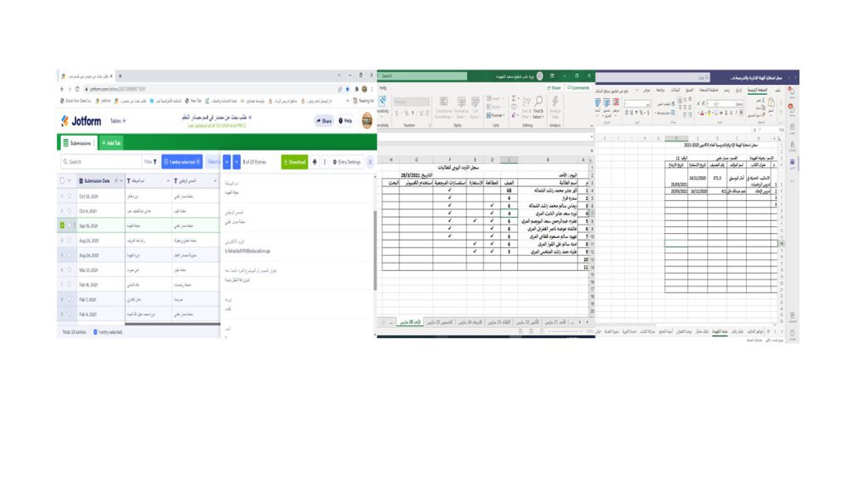Click the Entry Settings gear button

pyautogui.click(x=346, y=162)
